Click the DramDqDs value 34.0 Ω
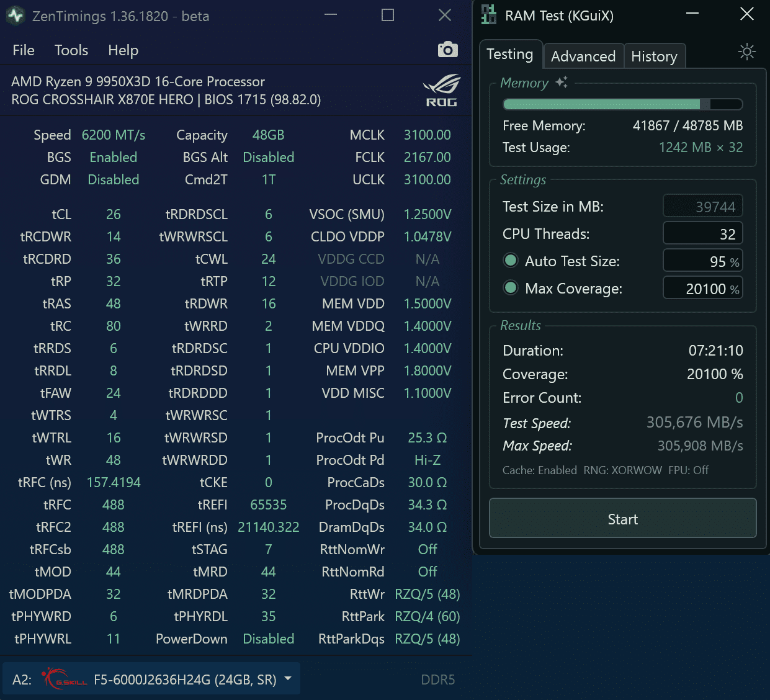Viewport: 770px width, 700px height. tap(428, 527)
